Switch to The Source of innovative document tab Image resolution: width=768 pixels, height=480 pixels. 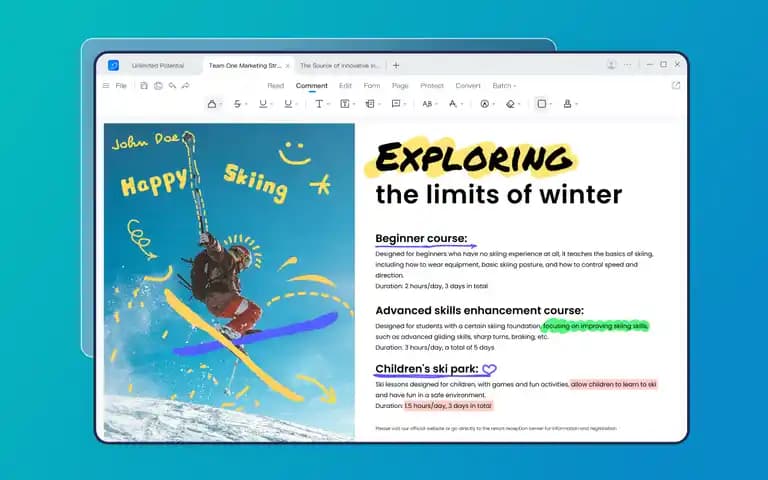(340, 66)
